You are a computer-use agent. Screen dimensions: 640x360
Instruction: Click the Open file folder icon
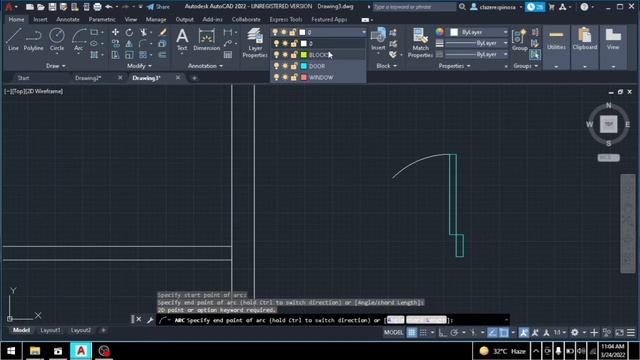click(x=41, y=7)
